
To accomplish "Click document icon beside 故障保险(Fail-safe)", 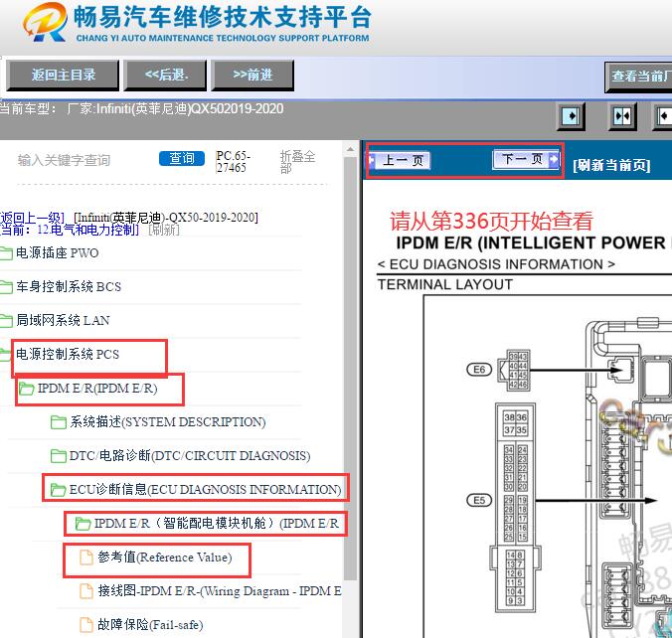I will pos(86,625).
